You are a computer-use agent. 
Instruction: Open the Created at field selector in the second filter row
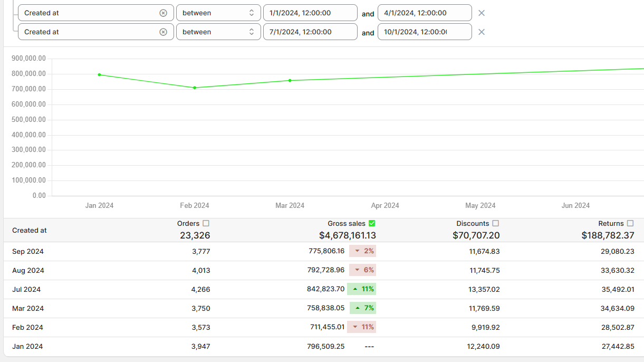tap(89, 32)
